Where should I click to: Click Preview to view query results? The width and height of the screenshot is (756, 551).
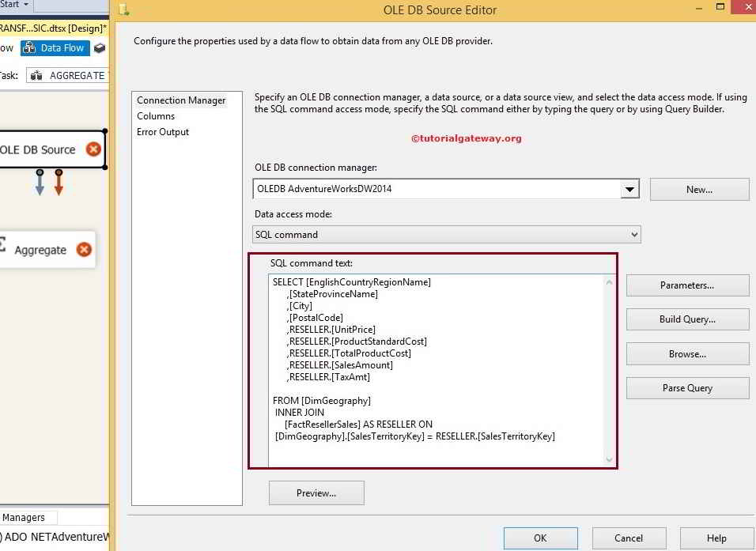click(316, 493)
